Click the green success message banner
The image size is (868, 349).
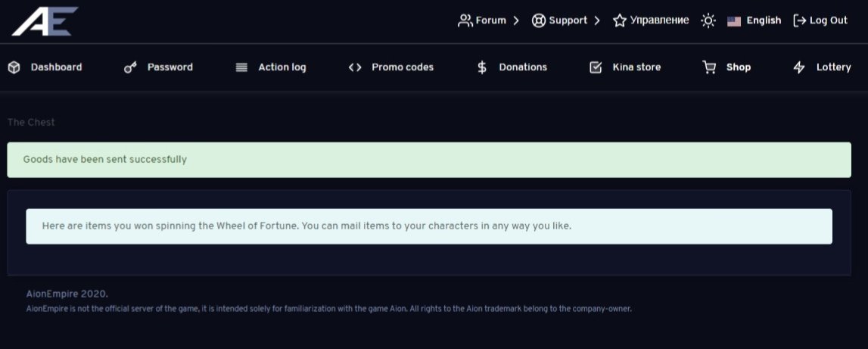pos(429,160)
